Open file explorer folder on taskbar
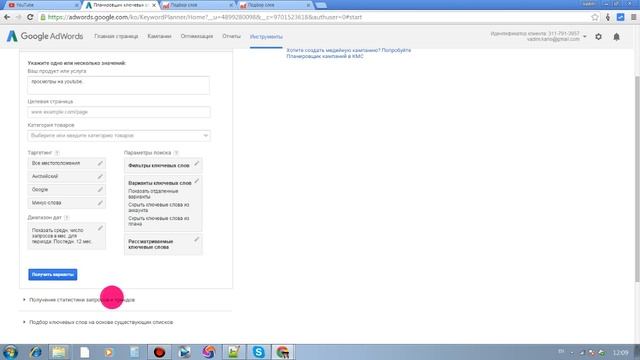Screen dimensions: 640x360 [x=59, y=352]
